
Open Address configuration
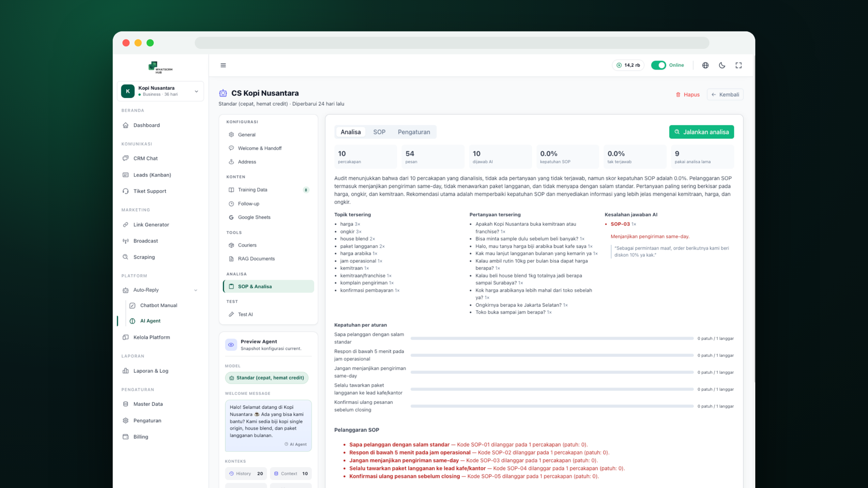[x=269, y=162]
